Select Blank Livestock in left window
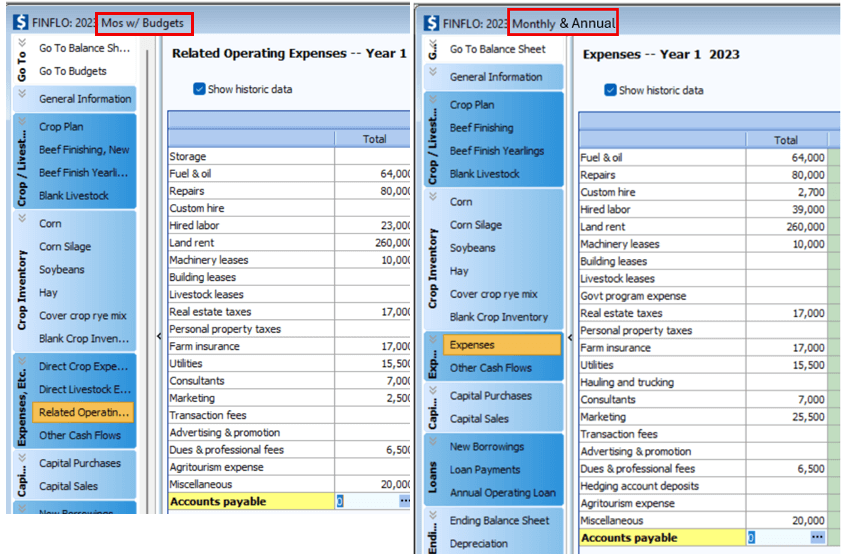 (74, 195)
